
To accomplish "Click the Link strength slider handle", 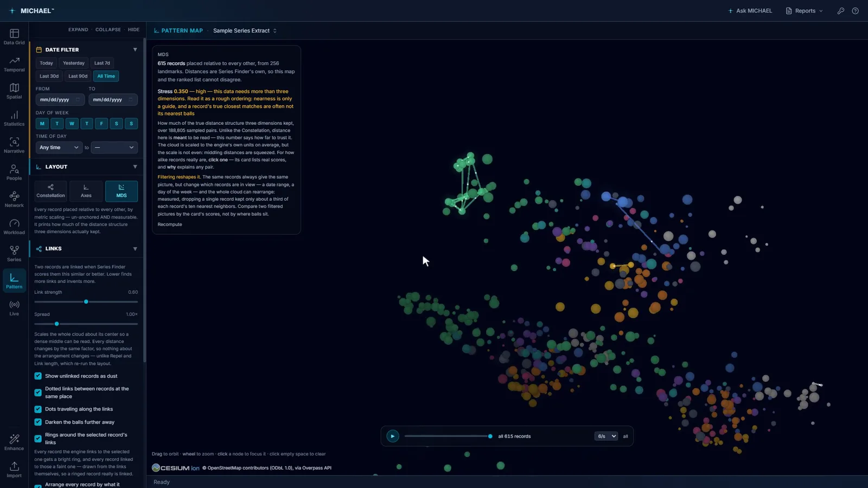I will [86, 301].
